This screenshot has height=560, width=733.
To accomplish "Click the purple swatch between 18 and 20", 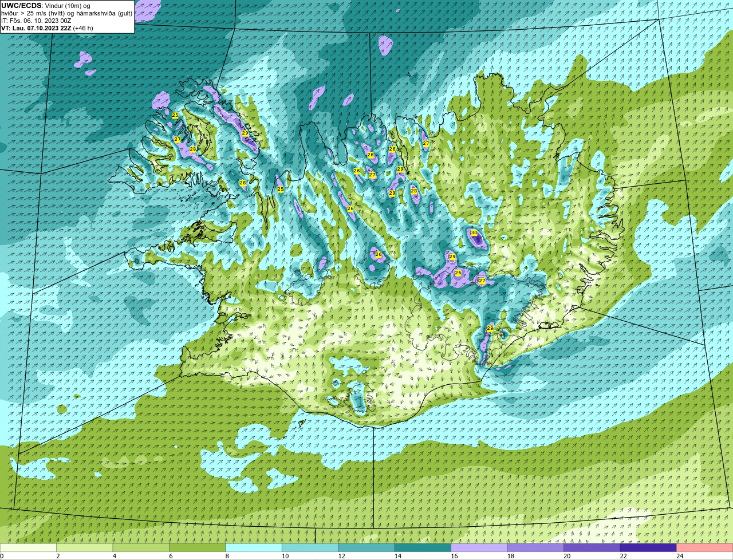I will coord(536,548).
